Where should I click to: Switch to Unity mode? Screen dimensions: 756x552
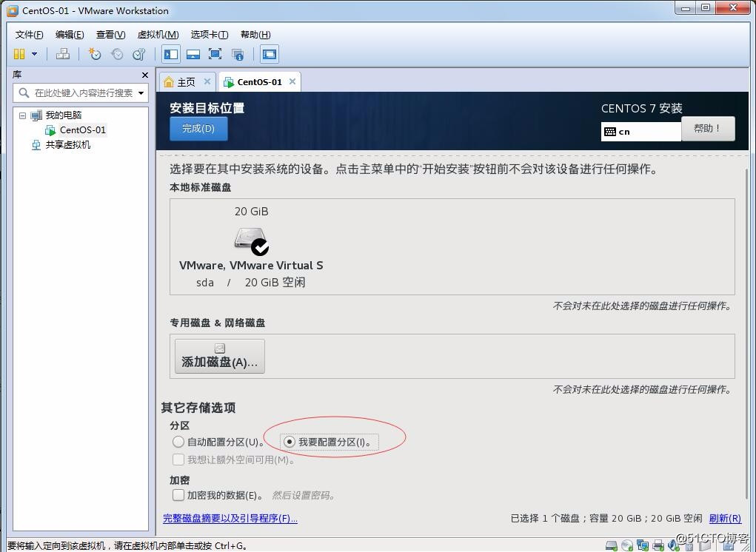click(x=237, y=54)
